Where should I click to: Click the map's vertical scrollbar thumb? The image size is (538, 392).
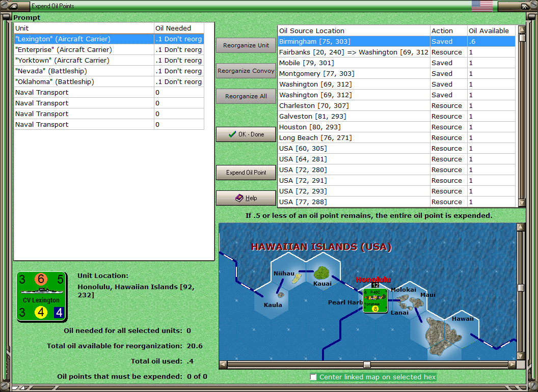[x=521, y=288]
